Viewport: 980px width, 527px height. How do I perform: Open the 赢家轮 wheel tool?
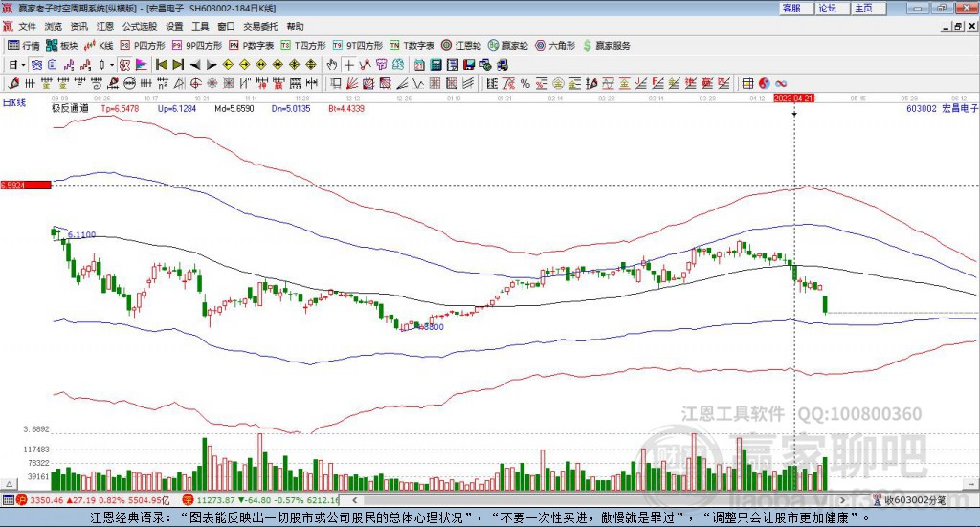(508, 46)
